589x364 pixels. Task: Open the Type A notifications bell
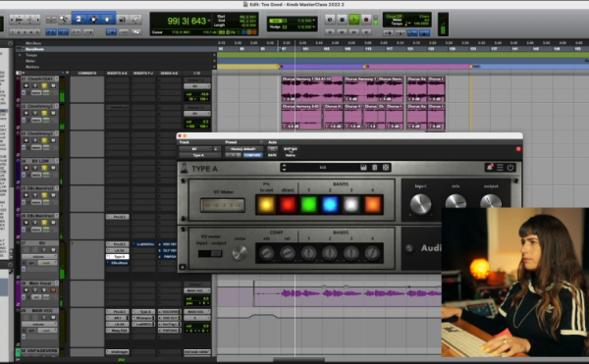[490, 168]
